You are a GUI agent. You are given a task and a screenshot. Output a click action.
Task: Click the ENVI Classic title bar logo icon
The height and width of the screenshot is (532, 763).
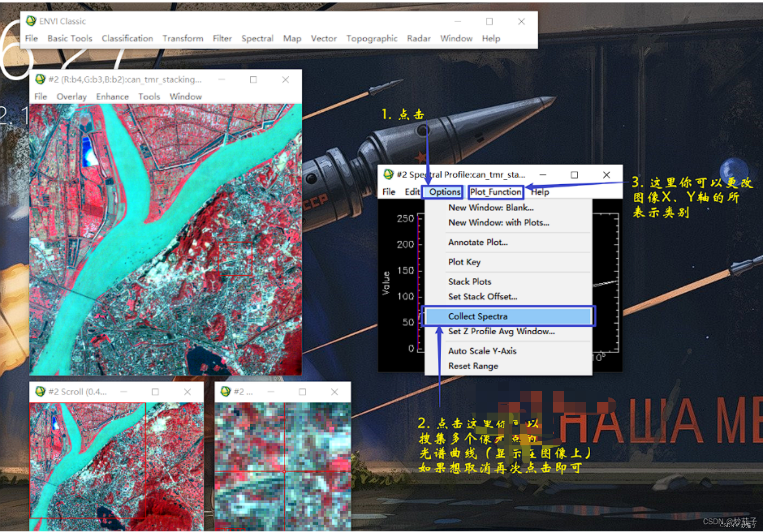pos(31,21)
